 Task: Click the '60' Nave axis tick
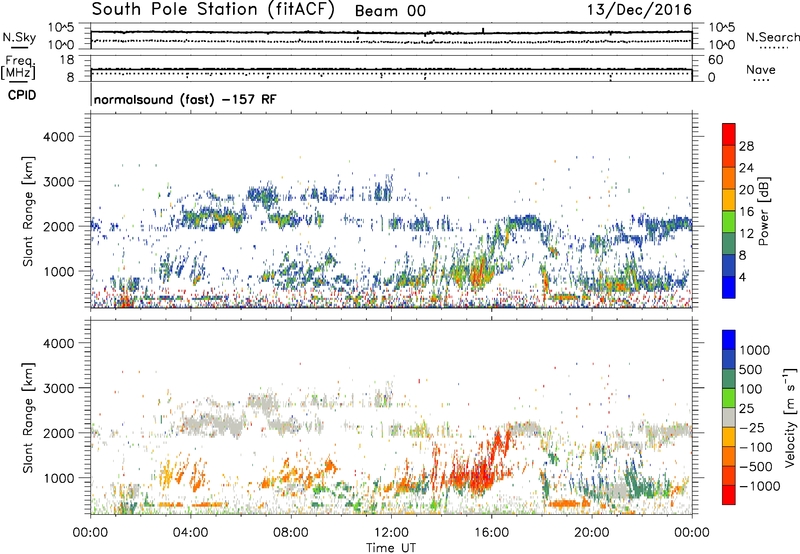tap(715, 60)
